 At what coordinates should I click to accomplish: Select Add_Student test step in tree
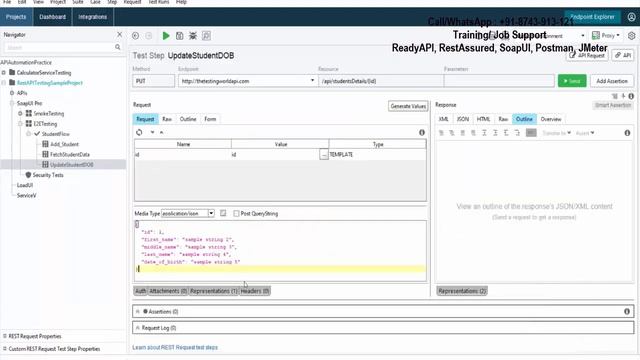click(64, 144)
